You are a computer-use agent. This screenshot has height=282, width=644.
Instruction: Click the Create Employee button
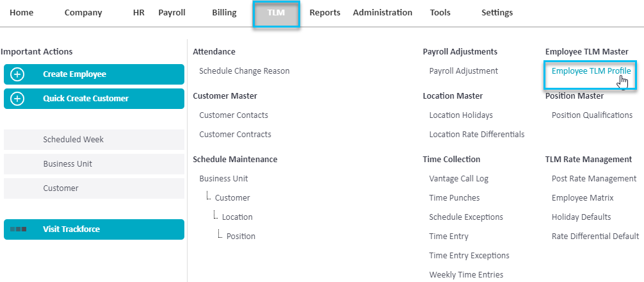[x=94, y=74]
